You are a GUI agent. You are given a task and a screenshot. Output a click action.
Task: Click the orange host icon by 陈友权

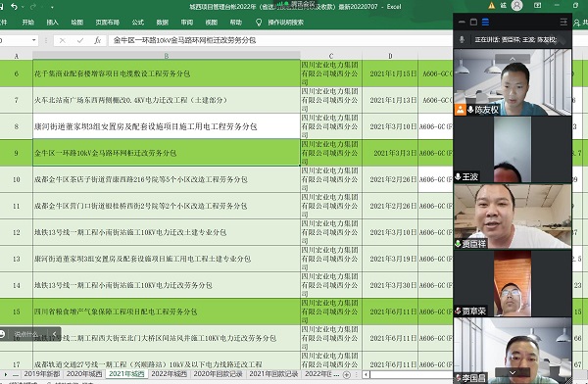coord(461,110)
